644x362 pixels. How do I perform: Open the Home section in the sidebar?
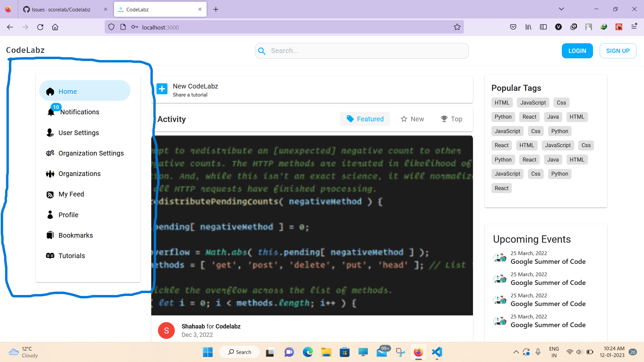point(67,91)
